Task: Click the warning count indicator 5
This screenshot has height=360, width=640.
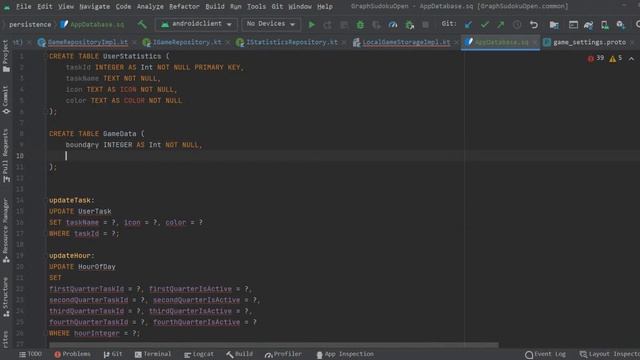Action: (616, 58)
